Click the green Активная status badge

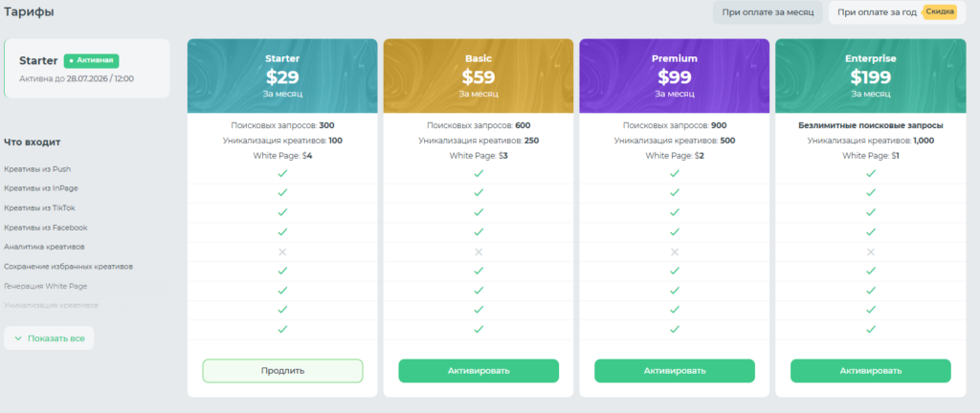click(91, 60)
